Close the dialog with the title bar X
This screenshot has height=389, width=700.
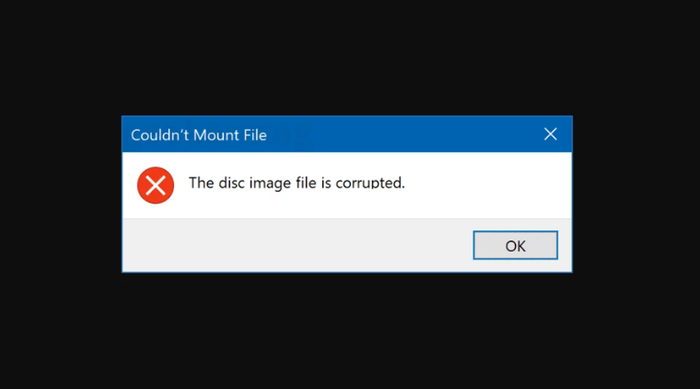point(550,134)
